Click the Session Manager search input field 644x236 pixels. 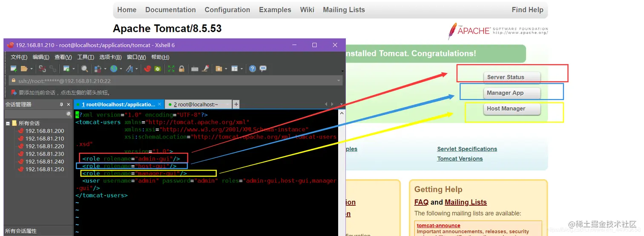click(x=35, y=114)
